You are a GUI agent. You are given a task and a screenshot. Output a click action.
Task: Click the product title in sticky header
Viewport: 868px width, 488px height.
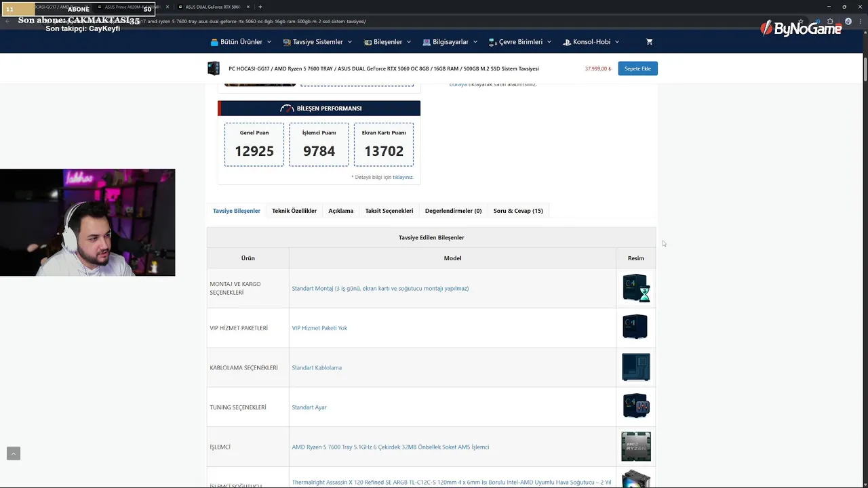(x=384, y=68)
